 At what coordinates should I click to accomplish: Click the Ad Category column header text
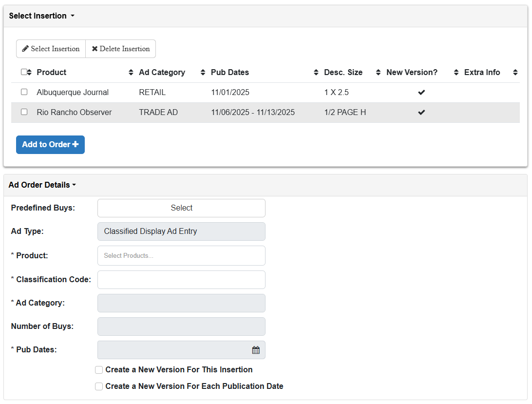[162, 72]
